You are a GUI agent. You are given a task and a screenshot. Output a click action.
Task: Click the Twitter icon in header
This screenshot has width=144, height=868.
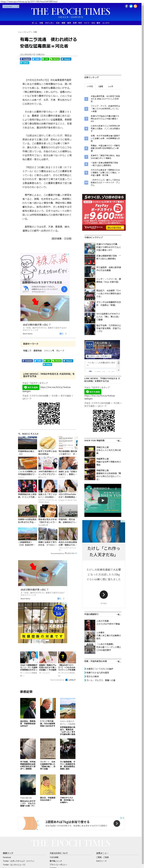tap(131, 6)
